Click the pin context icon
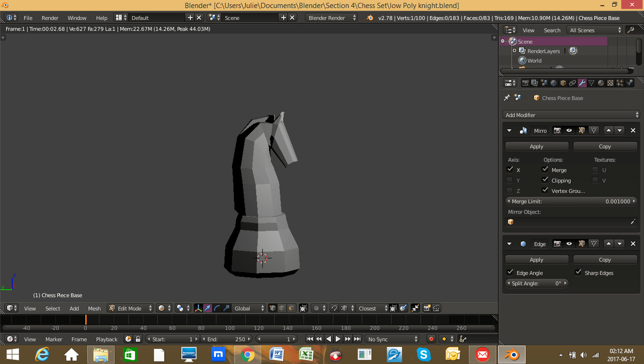 pos(507,98)
